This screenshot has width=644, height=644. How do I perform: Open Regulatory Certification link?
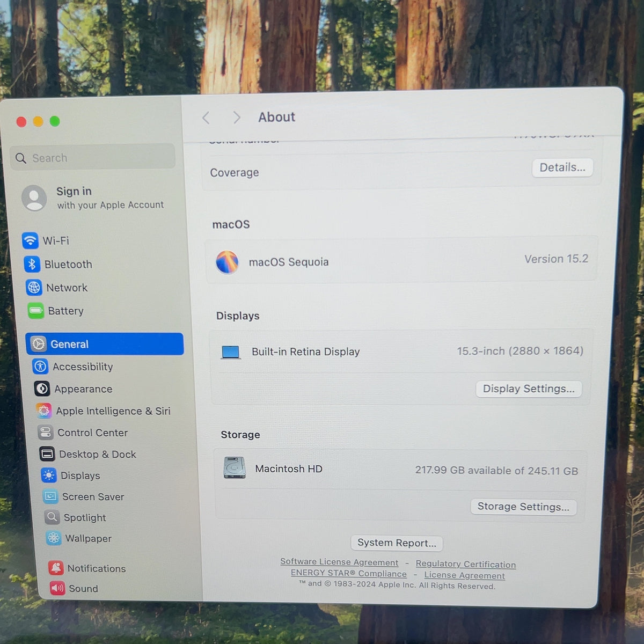(466, 564)
